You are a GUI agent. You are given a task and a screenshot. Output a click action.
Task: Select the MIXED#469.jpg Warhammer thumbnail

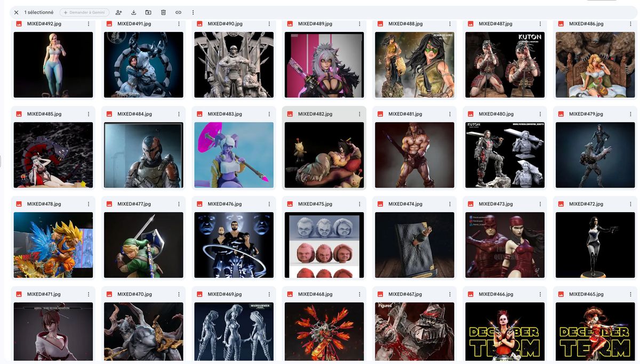click(234, 333)
